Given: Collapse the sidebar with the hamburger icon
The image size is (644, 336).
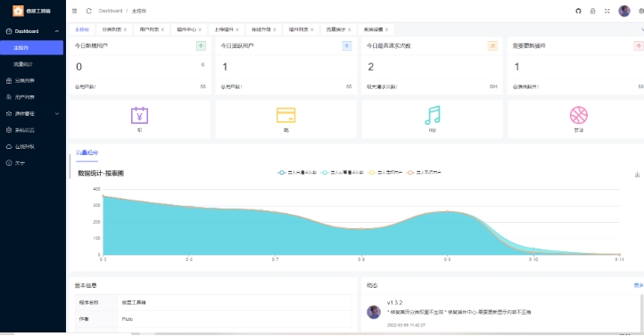Looking at the screenshot, I should (74, 11).
